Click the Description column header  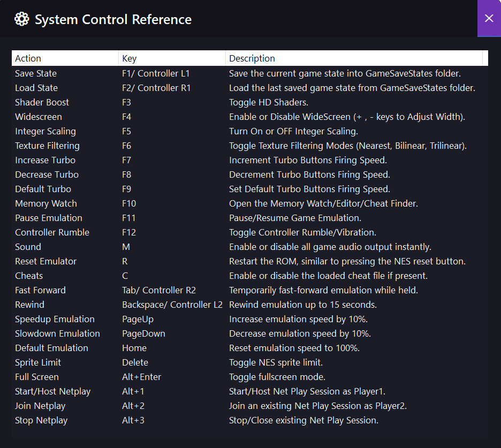pyautogui.click(x=354, y=58)
